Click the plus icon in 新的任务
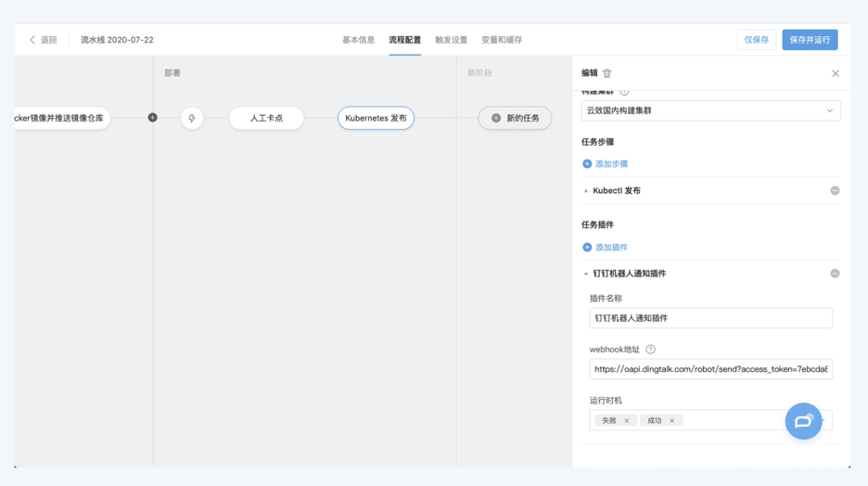 click(496, 118)
